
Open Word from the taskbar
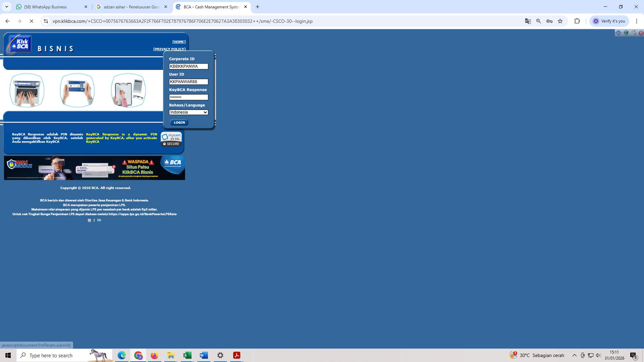(204, 355)
